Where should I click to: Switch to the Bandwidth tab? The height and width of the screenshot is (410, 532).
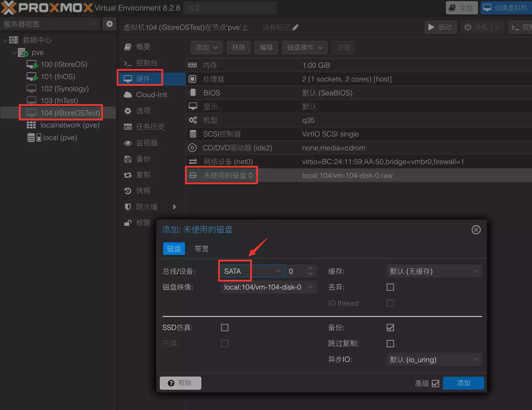click(201, 249)
